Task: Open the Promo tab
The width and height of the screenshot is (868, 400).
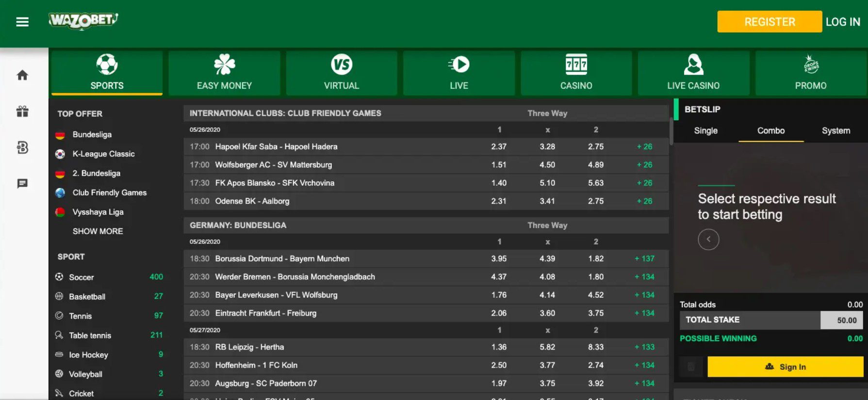Action: (x=811, y=73)
